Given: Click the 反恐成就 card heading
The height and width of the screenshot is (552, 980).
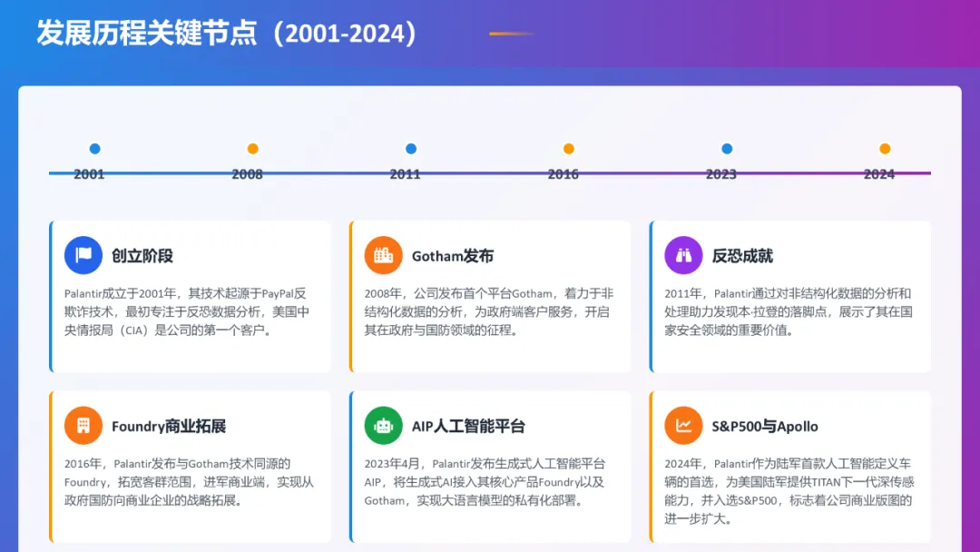Looking at the screenshot, I should pos(742,256).
